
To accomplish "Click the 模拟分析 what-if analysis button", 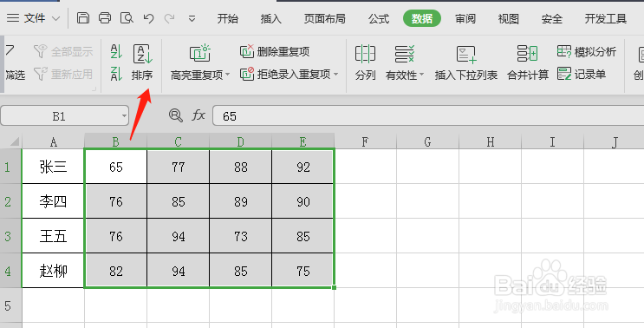I will point(587,52).
